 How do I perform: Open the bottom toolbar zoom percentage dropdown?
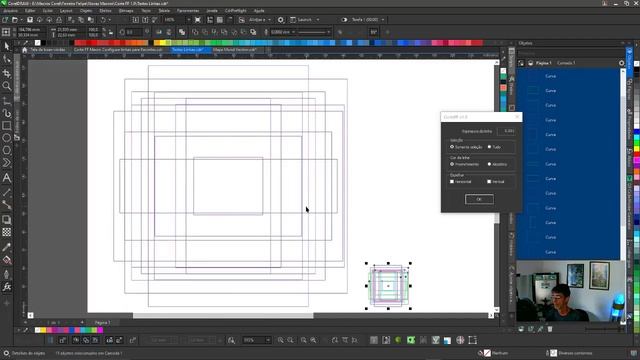click(268, 340)
